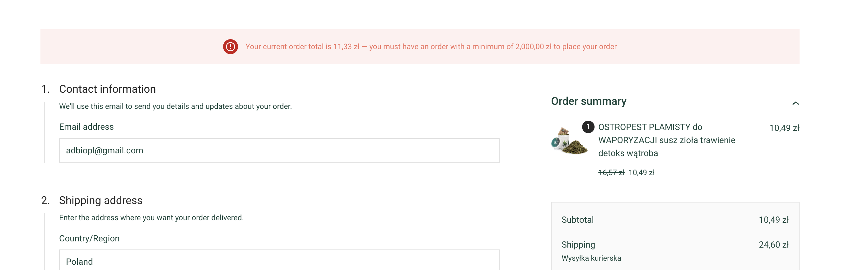Click the product quantity badge

point(588,127)
